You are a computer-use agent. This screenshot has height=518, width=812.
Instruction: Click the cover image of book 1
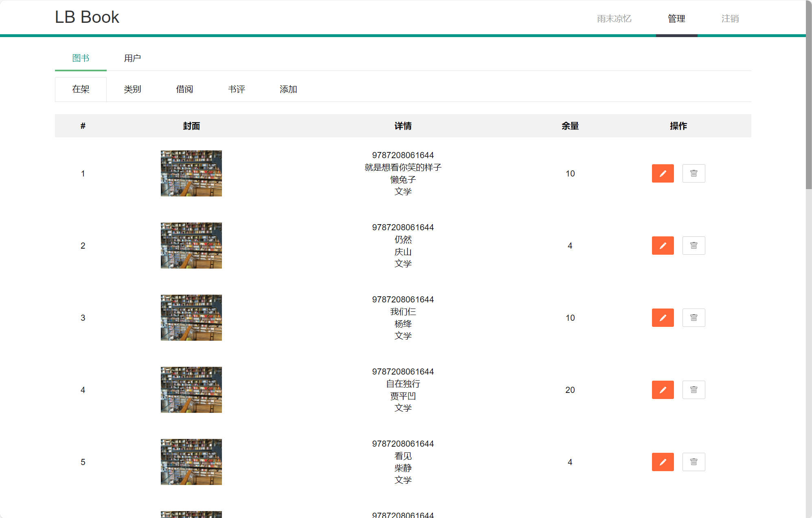tap(191, 173)
